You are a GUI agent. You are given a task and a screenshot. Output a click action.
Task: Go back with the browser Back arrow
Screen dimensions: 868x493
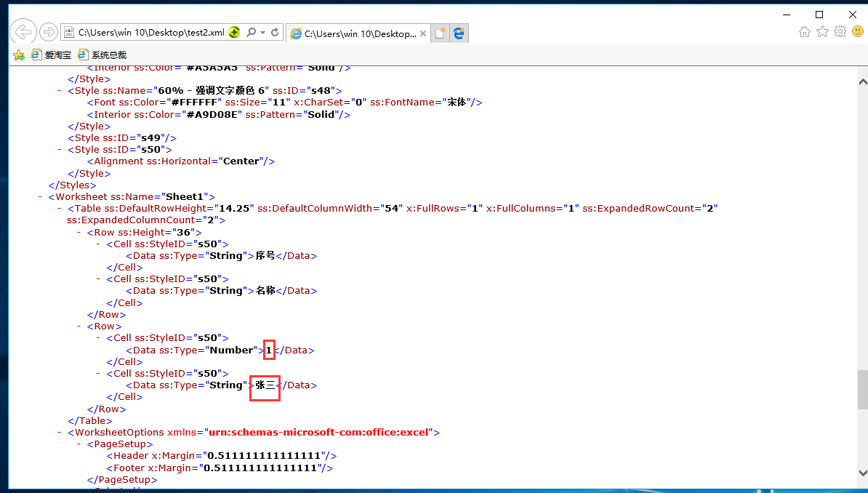pyautogui.click(x=23, y=32)
